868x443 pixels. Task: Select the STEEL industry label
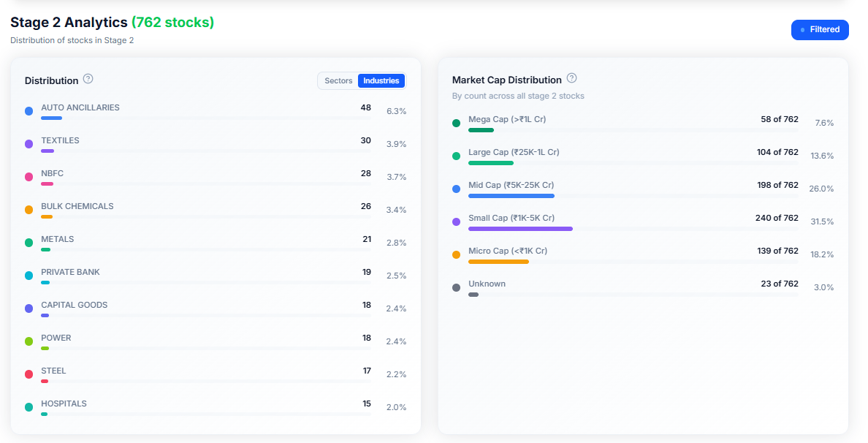click(x=53, y=371)
